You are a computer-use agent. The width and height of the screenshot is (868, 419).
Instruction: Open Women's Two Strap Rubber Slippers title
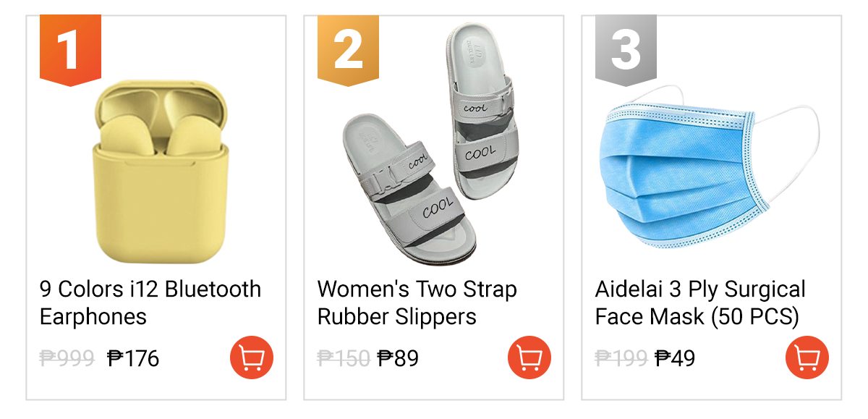click(417, 302)
